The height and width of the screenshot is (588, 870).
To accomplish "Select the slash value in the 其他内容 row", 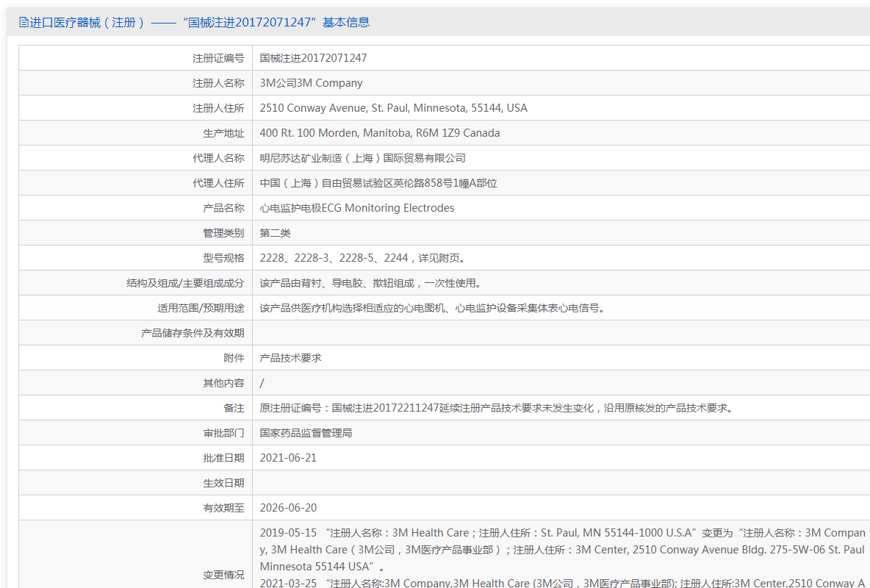I will pyautogui.click(x=262, y=382).
